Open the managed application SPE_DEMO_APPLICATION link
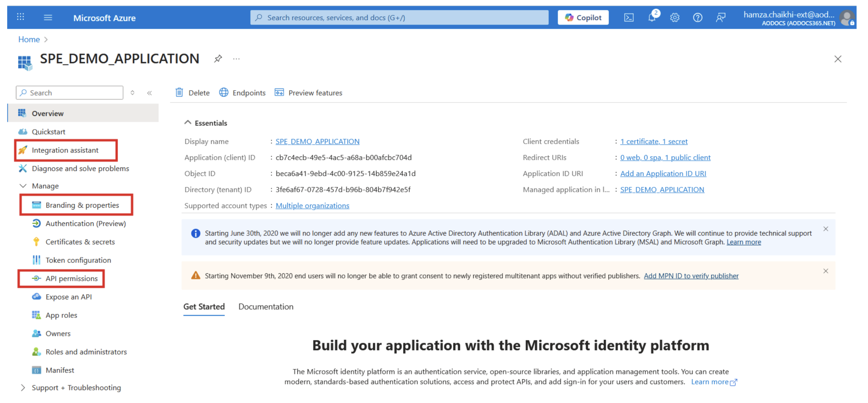Viewport: 868px width, 403px height. (x=662, y=190)
